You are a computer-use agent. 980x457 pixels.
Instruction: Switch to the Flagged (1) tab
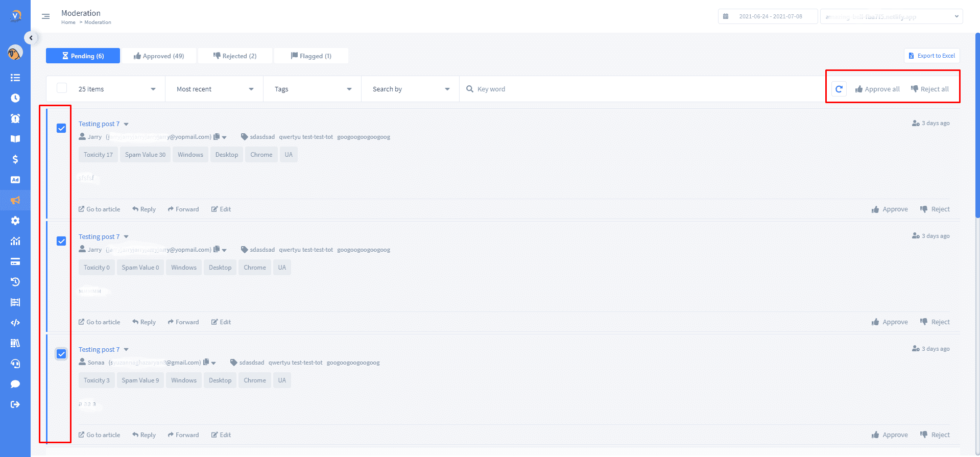[311, 56]
